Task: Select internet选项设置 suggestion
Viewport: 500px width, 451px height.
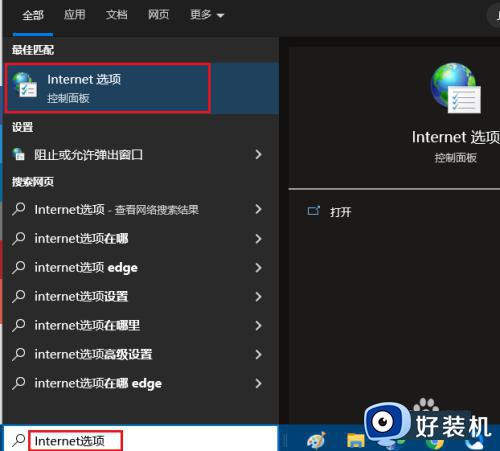Action: pyautogui.click(x=141, y=297)
